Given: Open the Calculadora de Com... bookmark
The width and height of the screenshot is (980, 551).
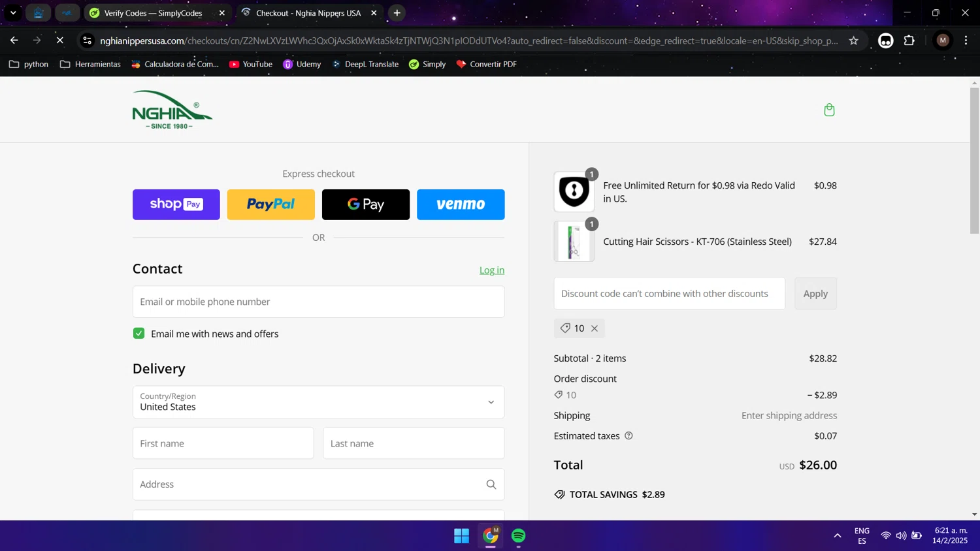Looking at the screenshot, I should click(175, 64).
